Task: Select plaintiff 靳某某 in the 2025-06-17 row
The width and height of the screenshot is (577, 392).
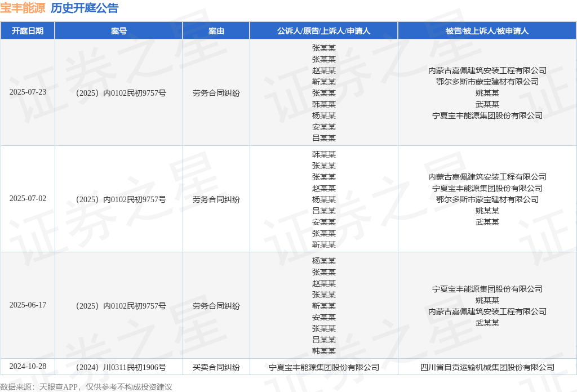Action: pyautogui.click(x=324, y=306)
